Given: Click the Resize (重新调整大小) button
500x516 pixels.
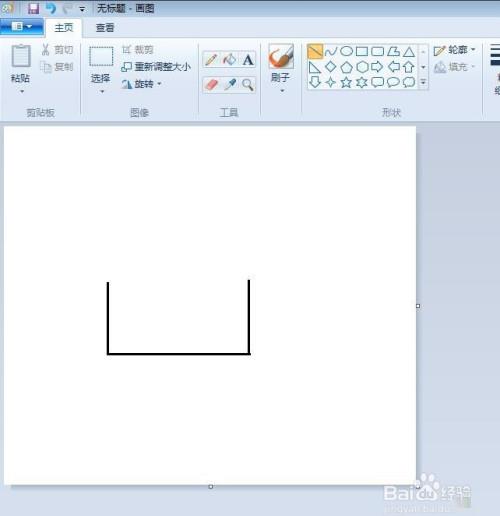Looking at the screenshot, I should (156, 67).
